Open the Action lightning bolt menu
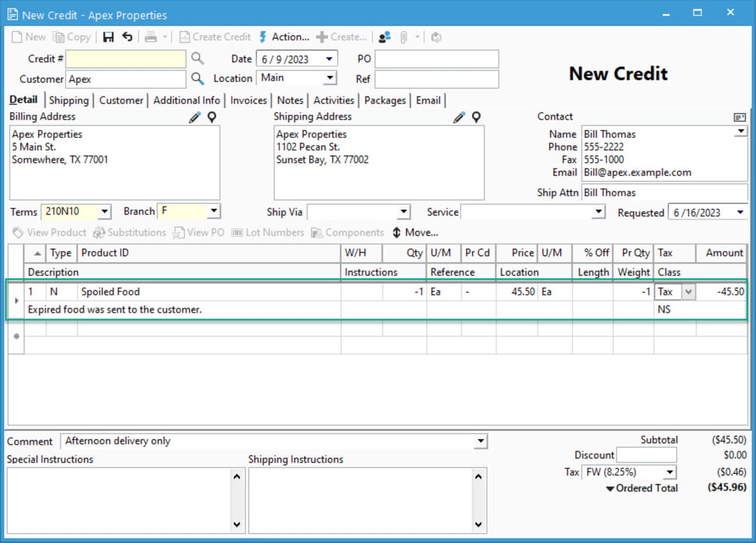 tap(285, 37)
